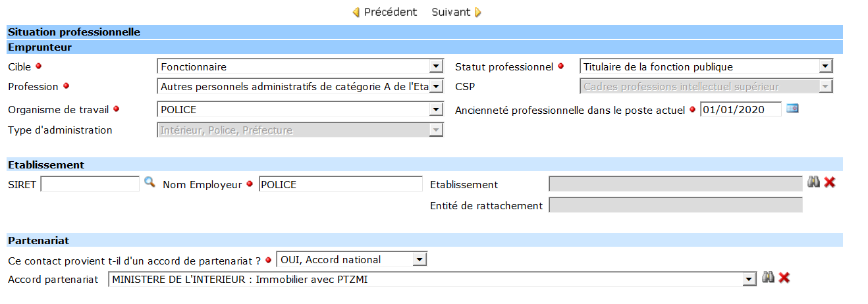Expand Organisme de travail dropdown showing POLICE
This screenshot has width=868, height=304.
(435, 110)
